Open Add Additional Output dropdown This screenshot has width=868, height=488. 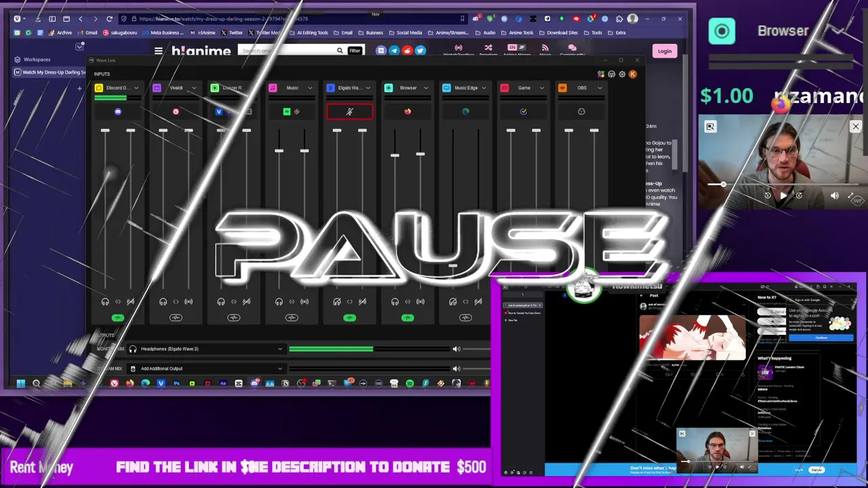(x=205, y=369)
